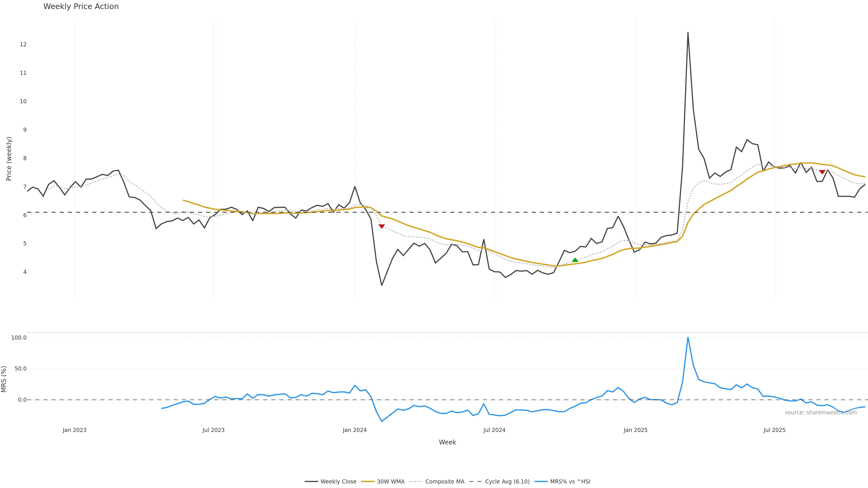Click the gold 30W WMA legend line swatch
Screen dimensions: 868x488
click(x=368, y=482)
